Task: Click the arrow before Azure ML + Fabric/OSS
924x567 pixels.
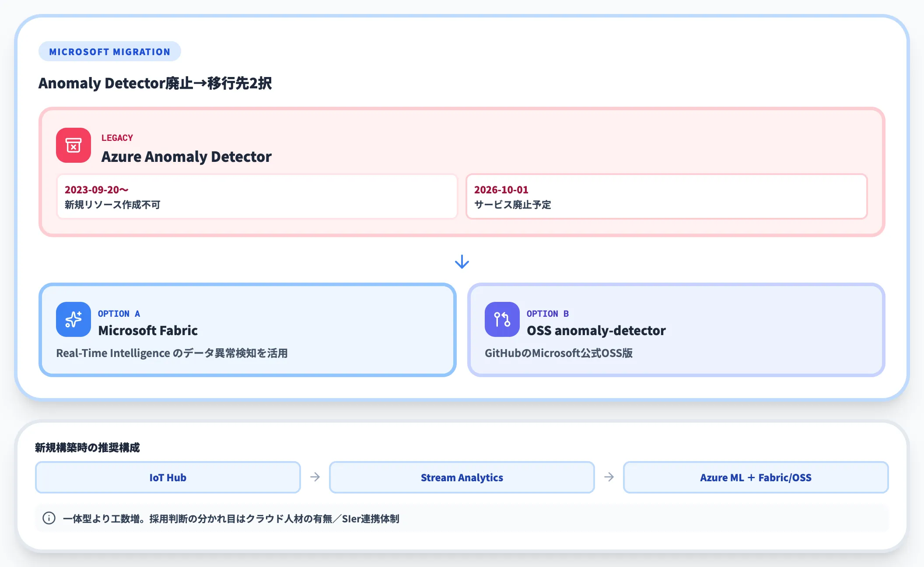Action: tap(608, 477)
